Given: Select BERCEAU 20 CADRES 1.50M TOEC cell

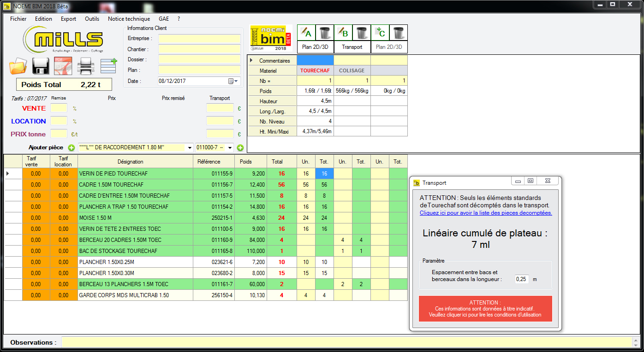Looking at the screenshot, I should [135, 240].
